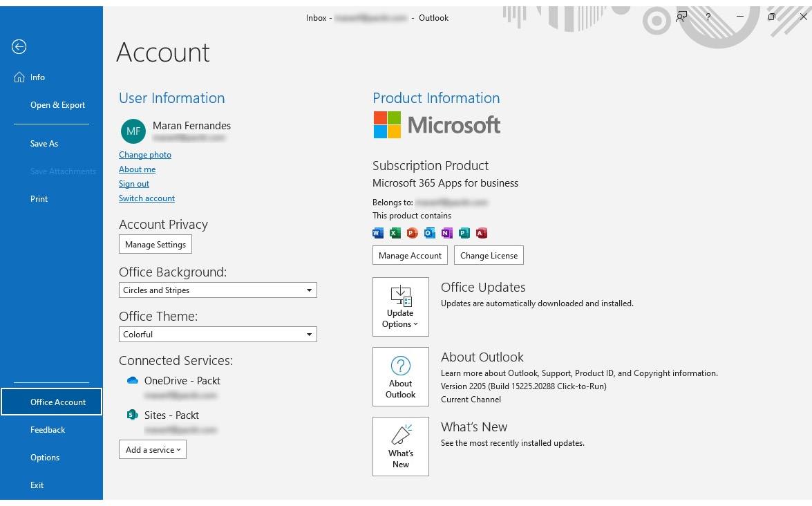Screen dimensions: 812x506
Task: Click the About me link
Action: (x=138, y=169)
